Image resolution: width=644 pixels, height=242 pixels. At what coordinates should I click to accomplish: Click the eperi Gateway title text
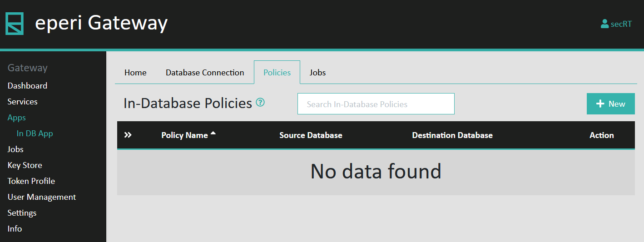pyautogui.click(x=101, y=23)
